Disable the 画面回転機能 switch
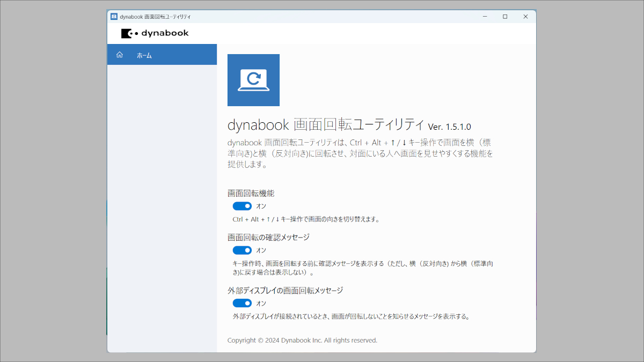The height and width of the screenshot is (362, 644). (242, 206)
